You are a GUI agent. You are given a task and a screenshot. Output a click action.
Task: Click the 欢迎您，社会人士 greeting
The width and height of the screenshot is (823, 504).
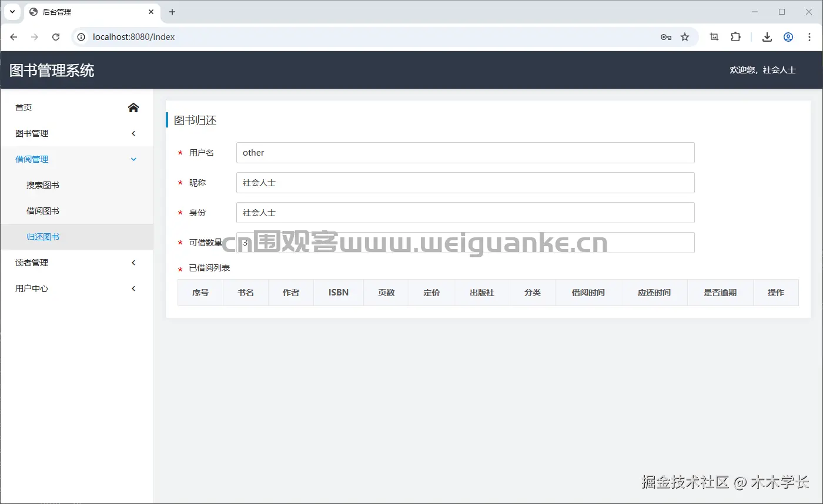762,70
